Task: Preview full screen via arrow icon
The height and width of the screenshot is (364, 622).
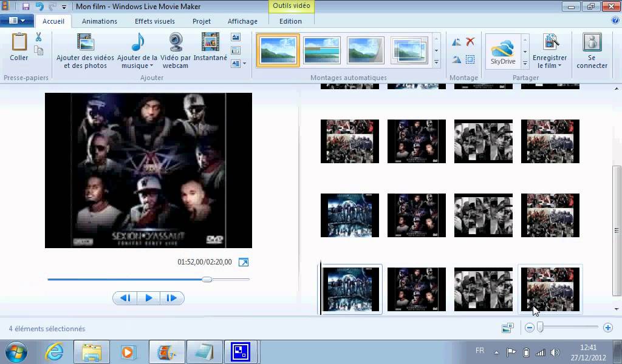Action: pyautogui.click(x=244, y=262)
